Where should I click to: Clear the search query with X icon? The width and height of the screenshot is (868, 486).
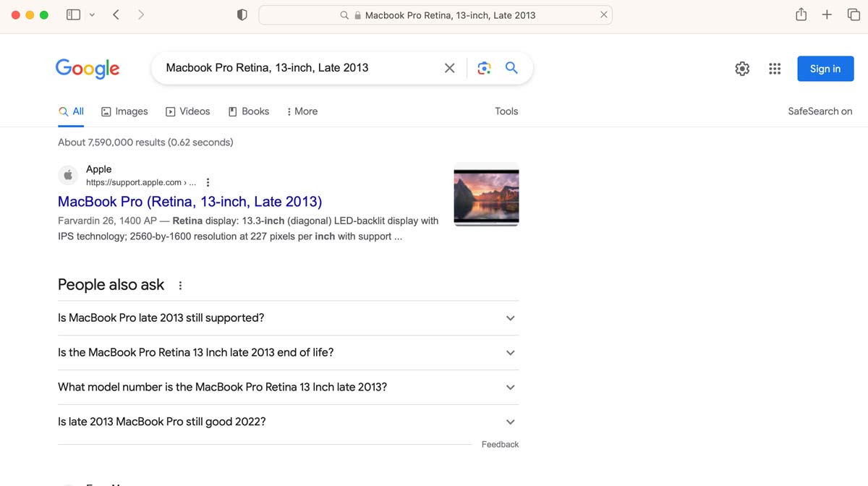449,68
